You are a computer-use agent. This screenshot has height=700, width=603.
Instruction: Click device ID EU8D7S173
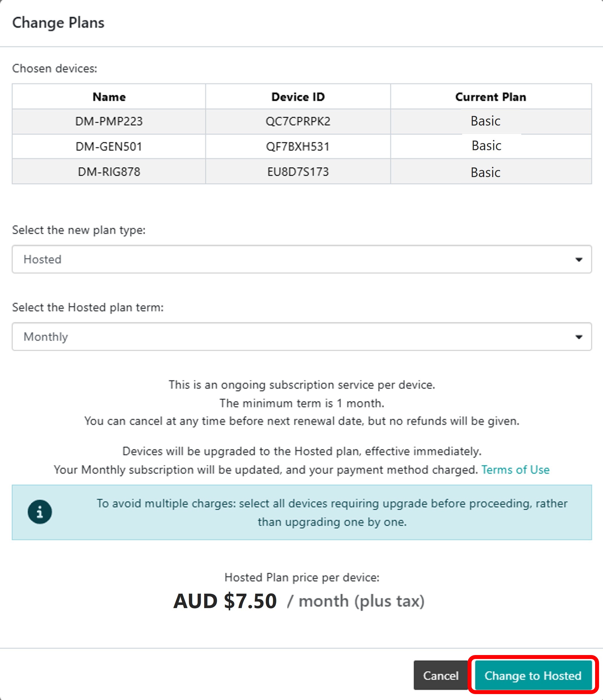pos(298,172)
